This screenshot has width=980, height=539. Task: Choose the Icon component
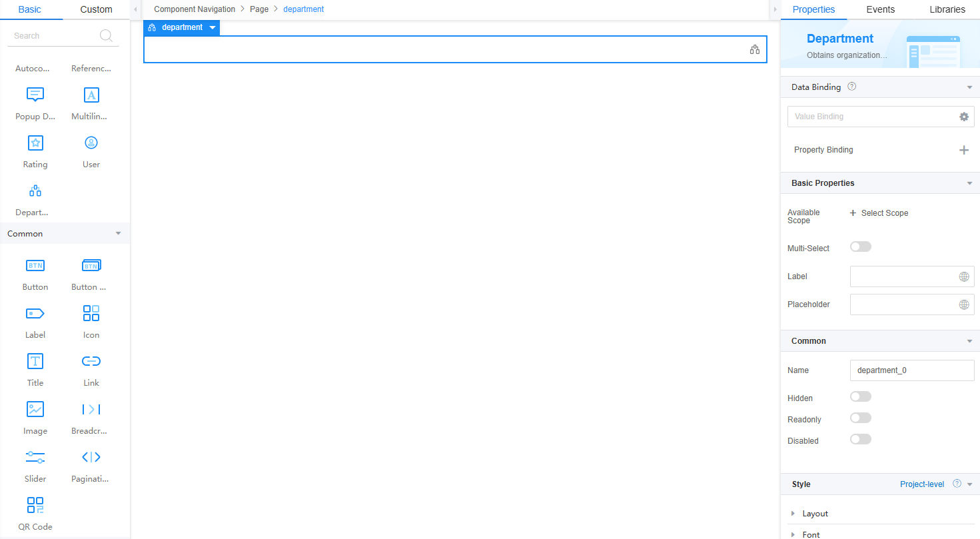(x=91, y=313)
